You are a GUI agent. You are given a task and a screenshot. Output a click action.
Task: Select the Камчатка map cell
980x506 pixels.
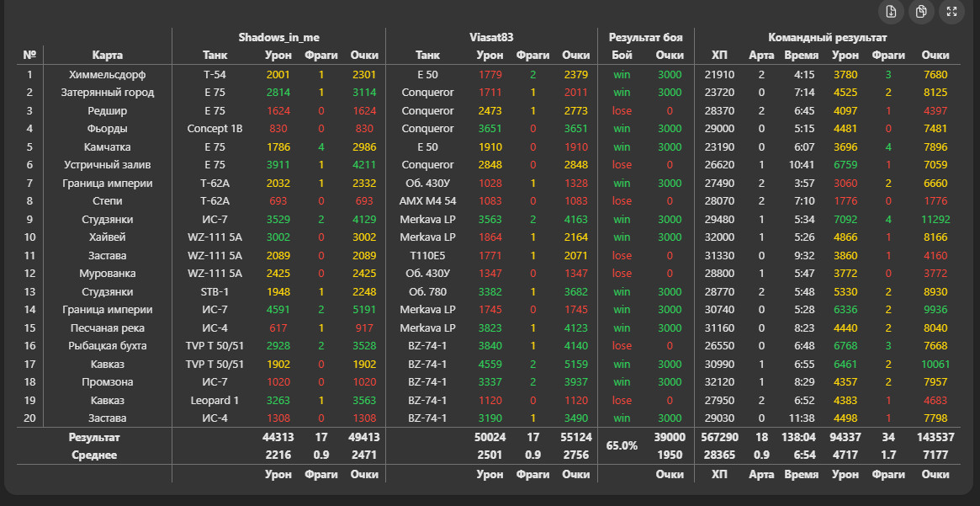point(108,147)
